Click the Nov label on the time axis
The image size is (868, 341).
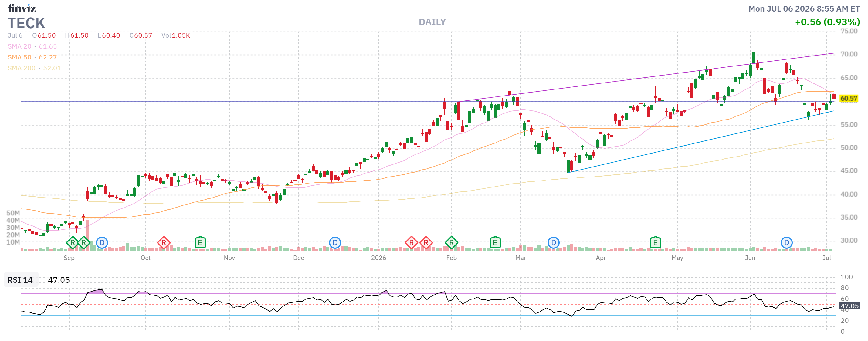[x=229, y=258]
